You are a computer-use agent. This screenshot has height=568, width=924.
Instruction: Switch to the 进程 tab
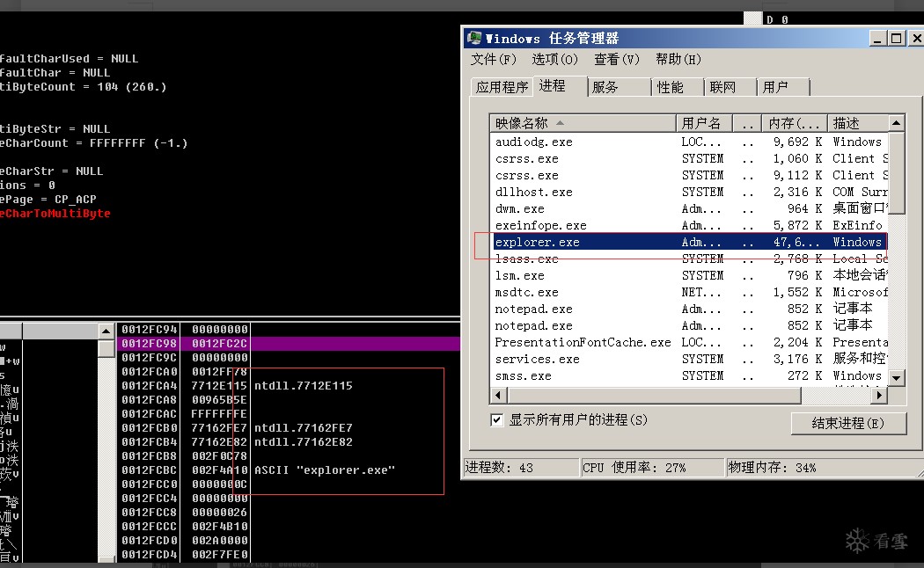coord(552,86)
